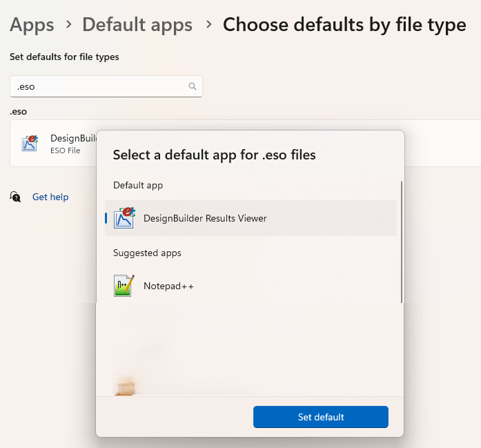The width and height of the screenshot is (481, 448).
Task: Go back to Apps breadcrumb
Action: [x=32, y=26]
